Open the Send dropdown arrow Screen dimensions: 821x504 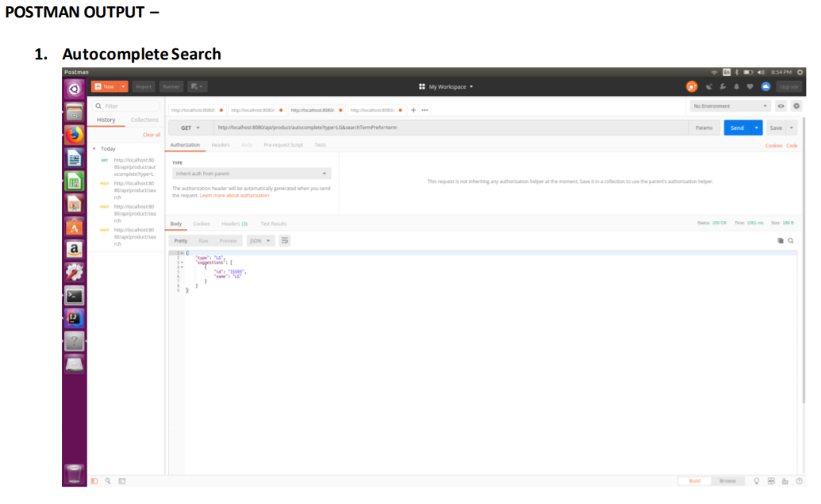pyautogui.click(x=757, y=128)
